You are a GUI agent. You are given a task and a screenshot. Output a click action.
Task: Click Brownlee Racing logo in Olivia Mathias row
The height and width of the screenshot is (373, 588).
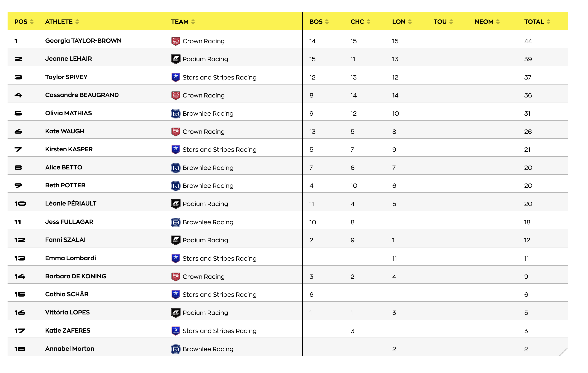coord(176,113)
